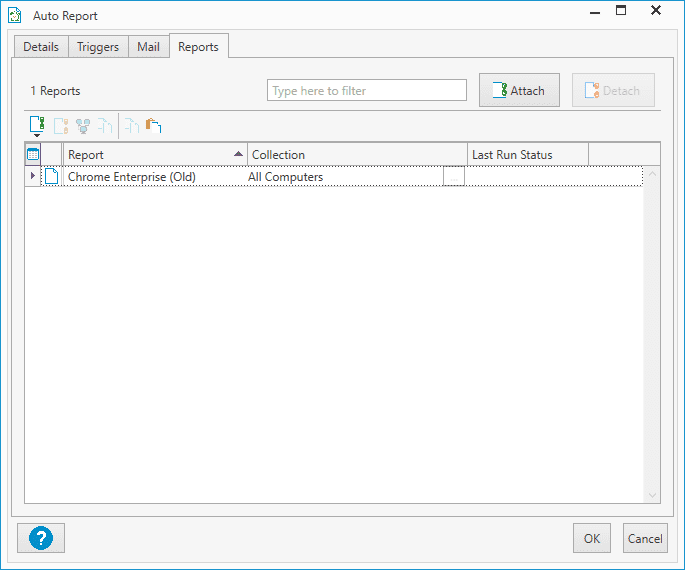685x570 pixels.
Task: Close the Auto Report window
Action: point(656,10)
